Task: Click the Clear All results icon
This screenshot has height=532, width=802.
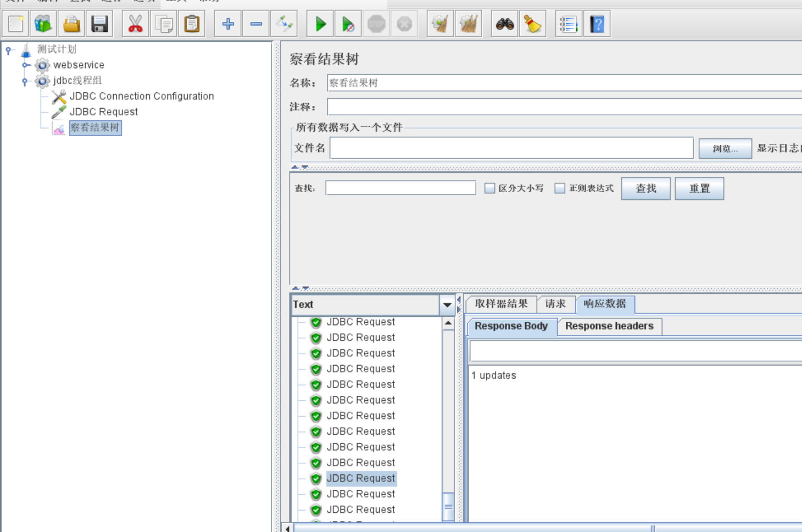Action: (x=469, y=24)
